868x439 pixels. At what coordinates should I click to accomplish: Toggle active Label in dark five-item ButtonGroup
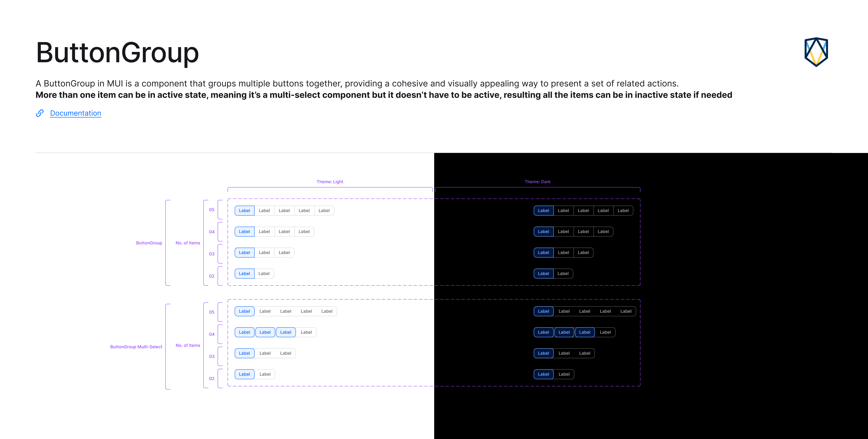tap(543, 211)
